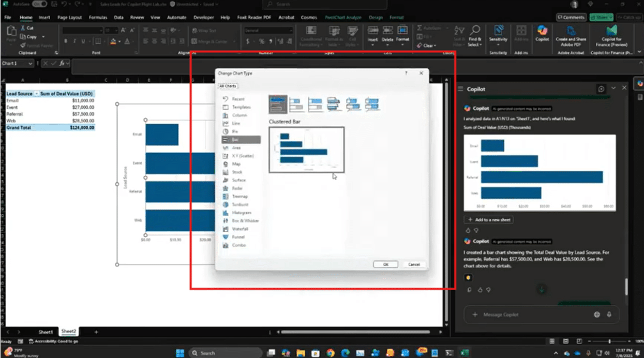
Task: Select the Funnel chart type
Action: pos(237,237)
